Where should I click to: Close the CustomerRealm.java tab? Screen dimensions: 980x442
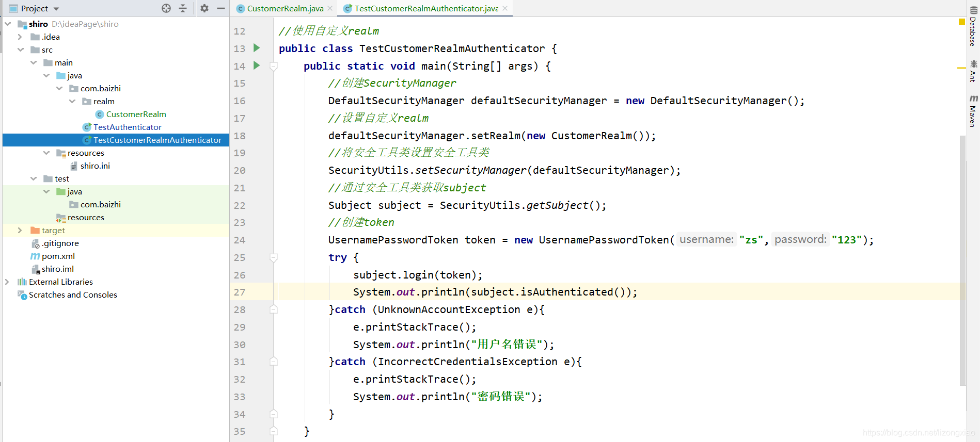[330, 8]
